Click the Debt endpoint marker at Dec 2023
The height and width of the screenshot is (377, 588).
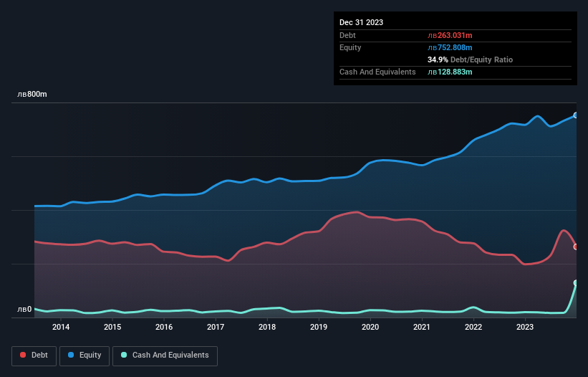576,247
